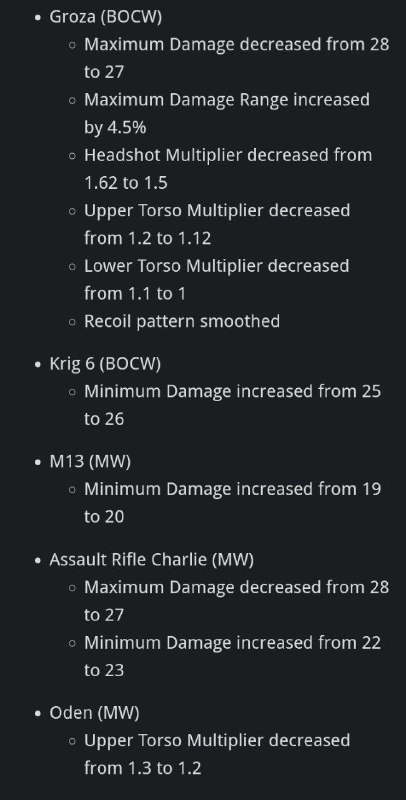The width and height of the screenshot is (406, 800).
Task: Select Oden Upper Torso Multiplier line
Action: 217,754
